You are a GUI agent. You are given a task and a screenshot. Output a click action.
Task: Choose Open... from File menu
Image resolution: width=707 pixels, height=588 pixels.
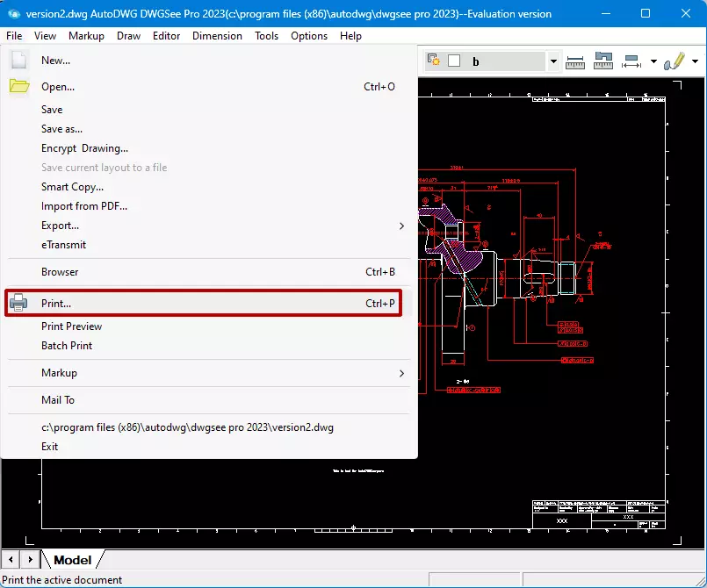pyautogui.click(x=207, y=87)
